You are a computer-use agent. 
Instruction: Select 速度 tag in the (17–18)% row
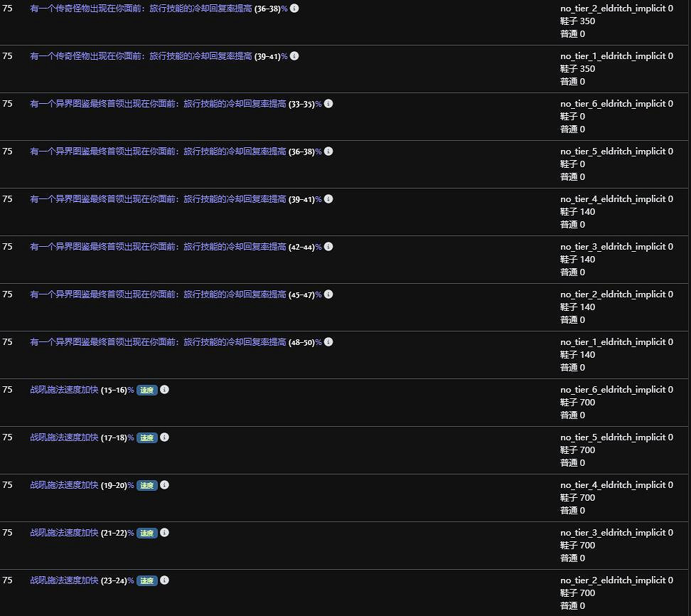pos(146,438)
